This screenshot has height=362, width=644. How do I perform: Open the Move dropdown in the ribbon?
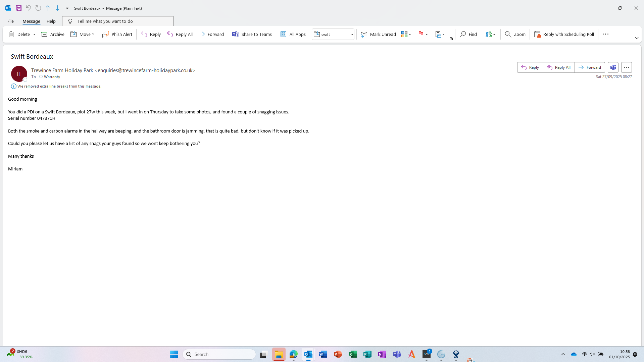[82, 34]
